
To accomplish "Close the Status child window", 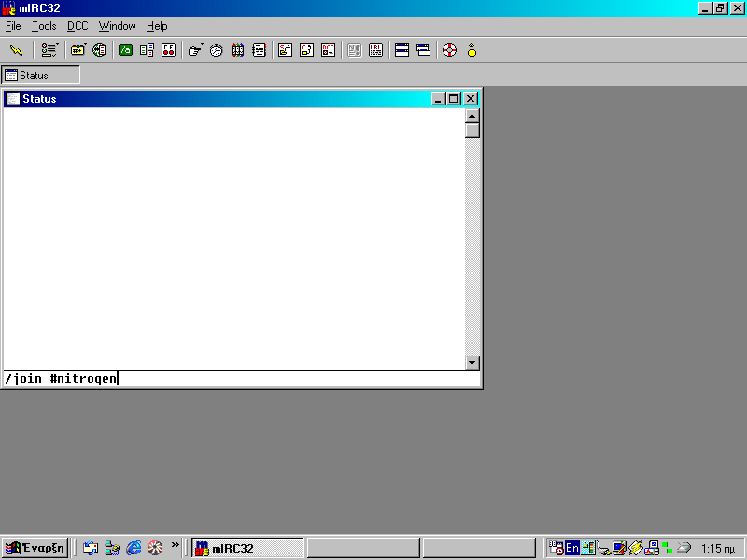I will pos(471,99).
